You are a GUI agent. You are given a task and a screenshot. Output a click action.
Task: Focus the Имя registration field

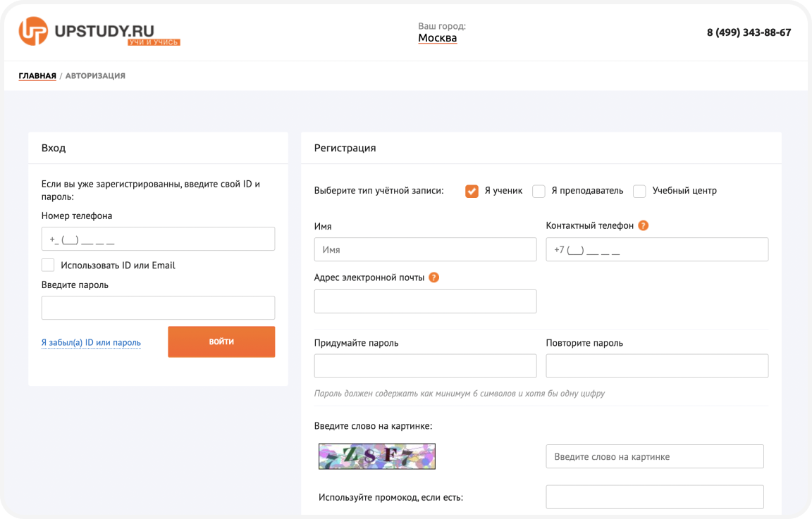coord(425,250)
